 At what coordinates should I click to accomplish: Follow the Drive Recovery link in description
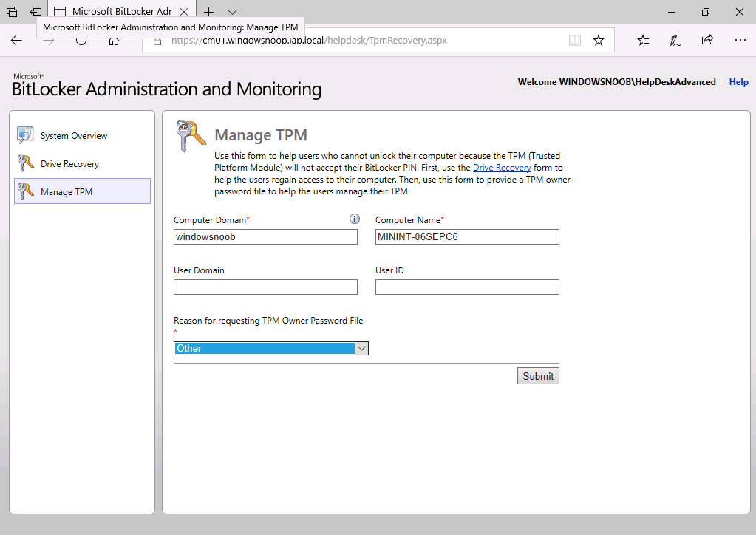[x=502, y=168]
